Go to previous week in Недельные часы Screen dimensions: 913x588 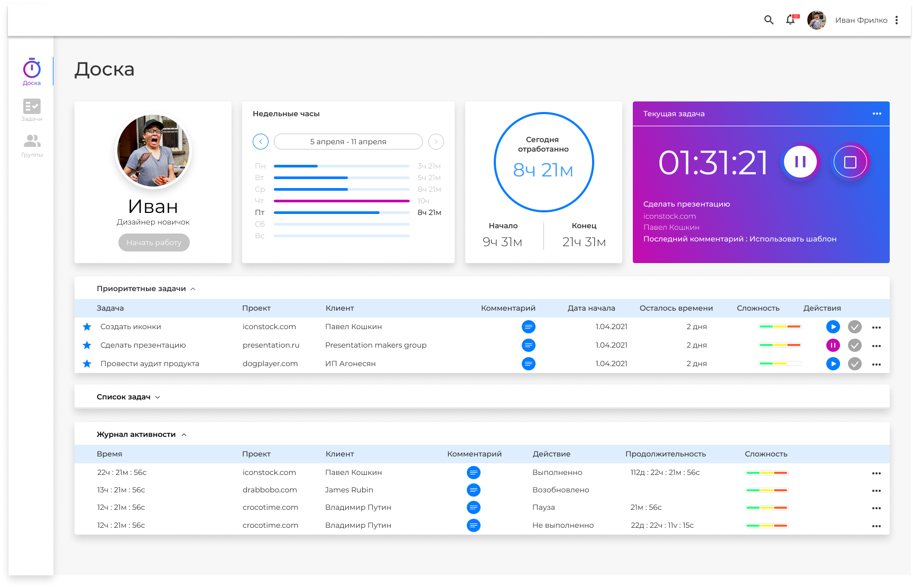(261, 142)
